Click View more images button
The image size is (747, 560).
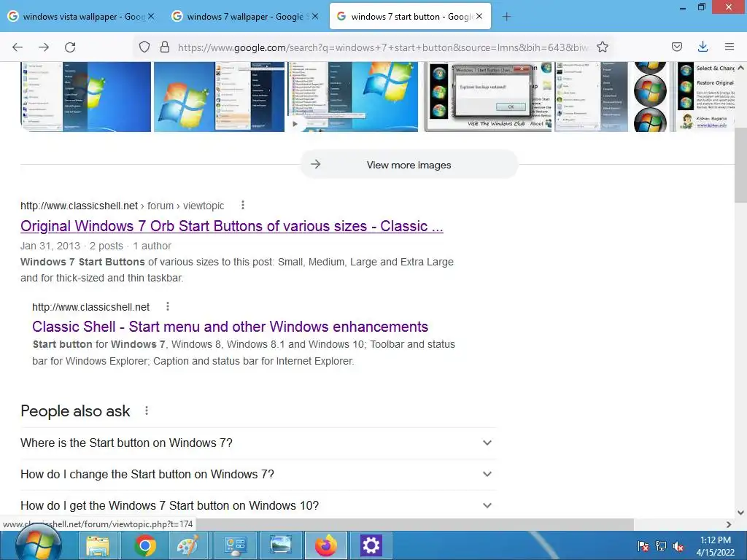(x=409, y=165)
